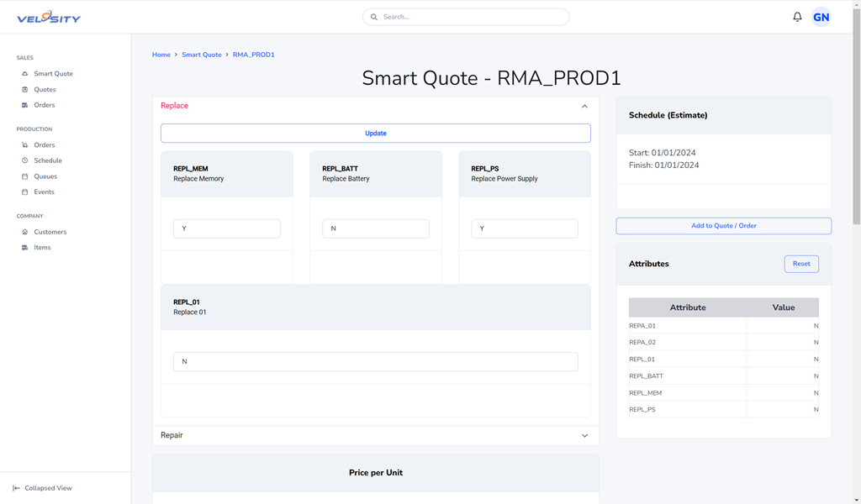
Task: Open Events under Production
Action: (44, 192)
